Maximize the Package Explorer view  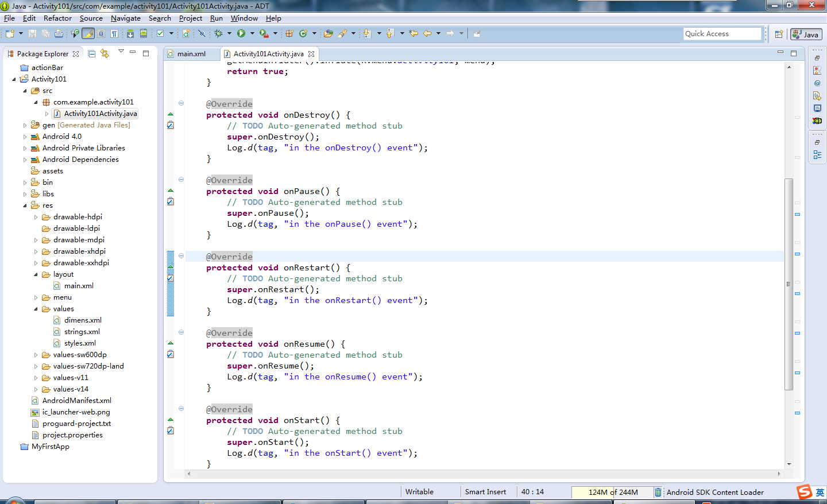pyautogui.click(x=146, y=53)
